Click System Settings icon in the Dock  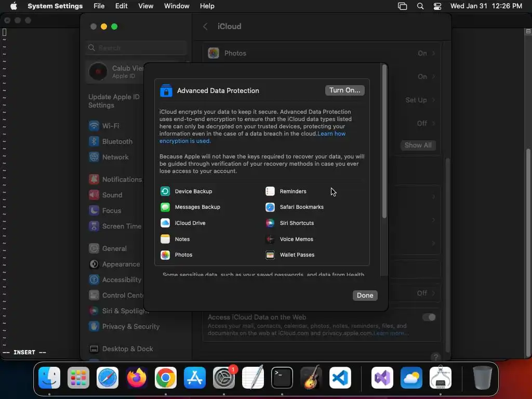[224, 378]
